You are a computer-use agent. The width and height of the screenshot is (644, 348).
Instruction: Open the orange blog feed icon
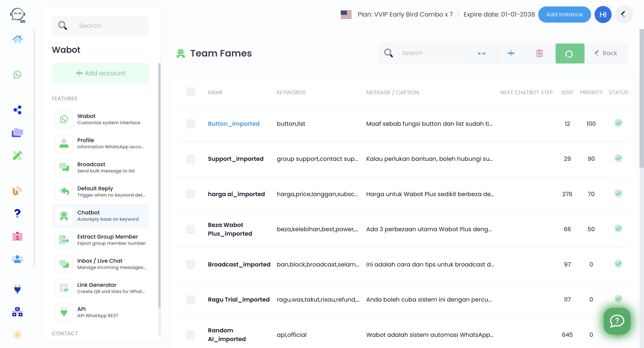coord(17,191)
